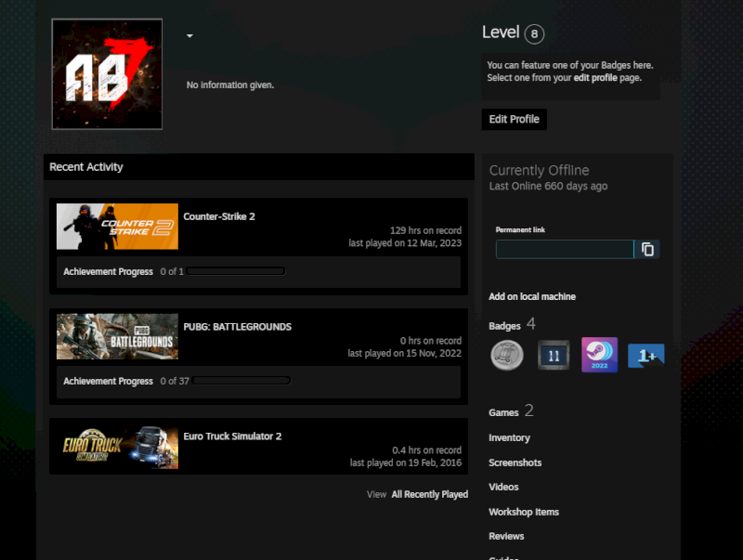The height and width of the screenshot is (560, 743).
Task: Go to Screenshots in the sidebar
Action: tap(515, 462)
